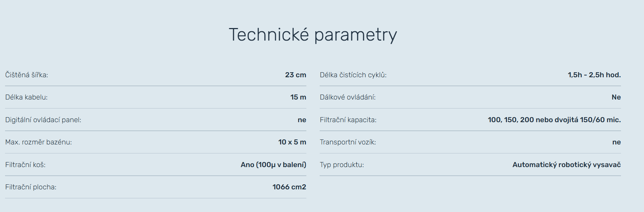
Task: Click the Ano (100µ v balení) value
Action: click(273, 165)
